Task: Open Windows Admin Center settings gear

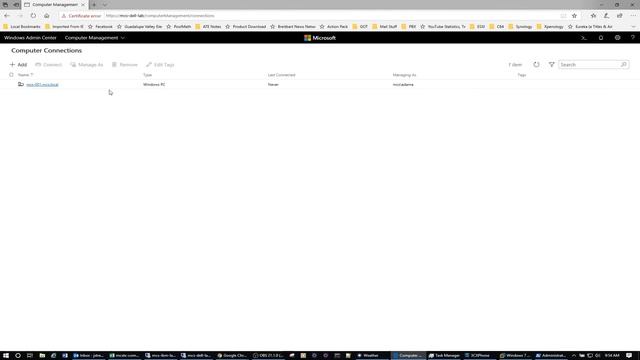Action: (618, 38)
